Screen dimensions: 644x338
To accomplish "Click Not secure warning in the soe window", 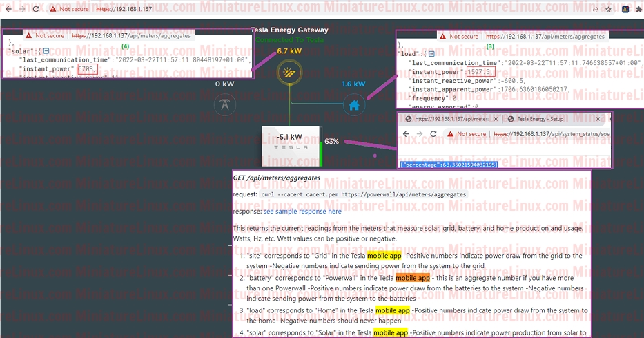I will (x=467, y=134).
